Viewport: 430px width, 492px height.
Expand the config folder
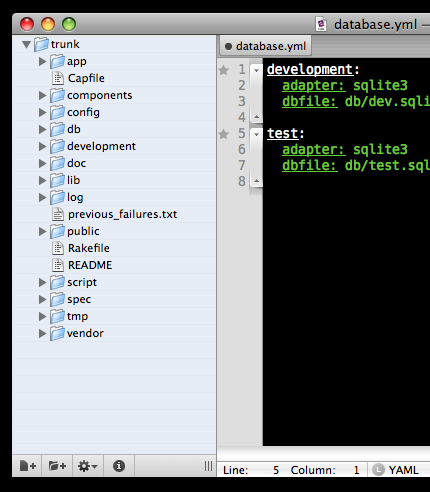click(42, 112)
